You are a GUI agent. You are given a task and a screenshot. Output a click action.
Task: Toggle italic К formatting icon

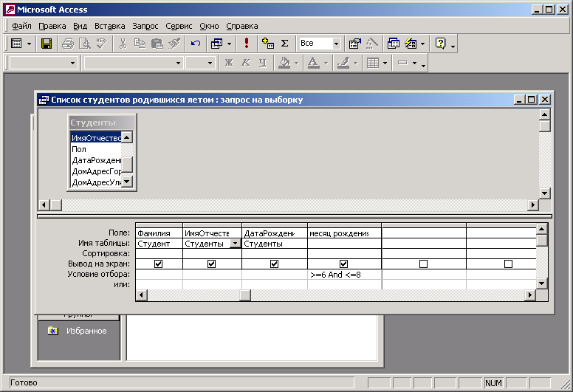coord(246,63)
